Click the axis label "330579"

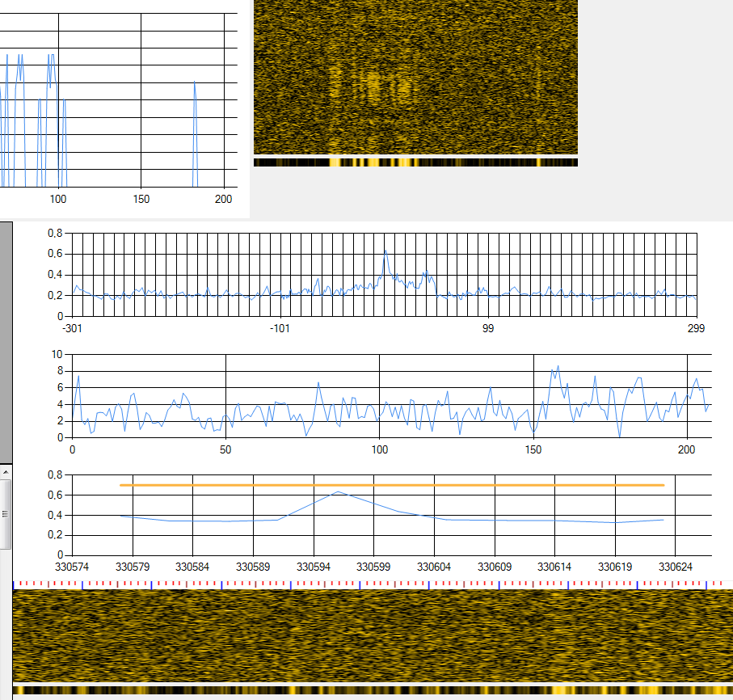[133, 567]
